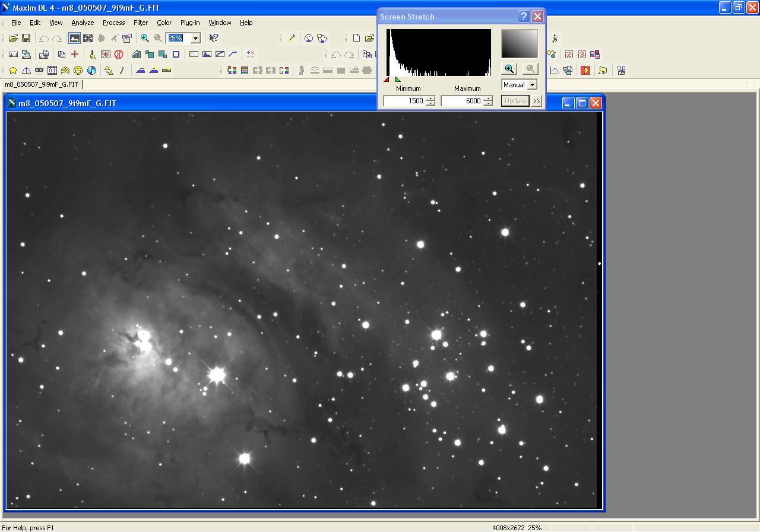The height and width of the screenshot is (532, 760).
Task: Expand the Manual stretch mode dropdown
Action: pyautogui.click(x=532, y=85)
